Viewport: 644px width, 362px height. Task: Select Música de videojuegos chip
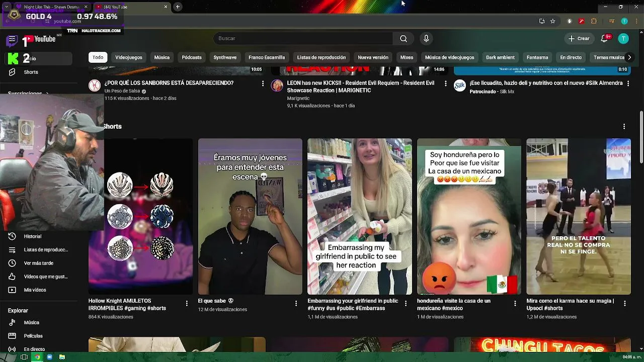pos(450,57)
